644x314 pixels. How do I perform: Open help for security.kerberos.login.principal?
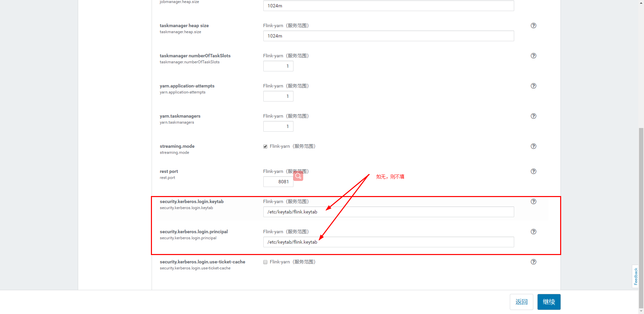tap(533, 232)
